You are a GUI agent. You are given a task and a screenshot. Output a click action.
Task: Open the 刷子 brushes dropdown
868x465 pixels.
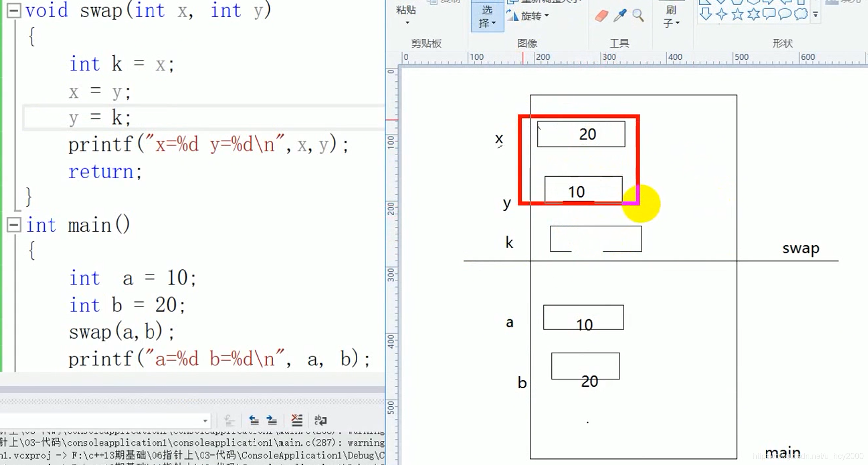point(671,17)
